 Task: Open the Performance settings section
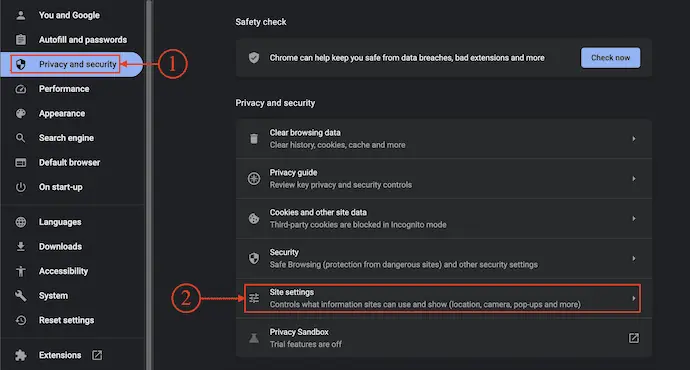(x=64, y=89)
